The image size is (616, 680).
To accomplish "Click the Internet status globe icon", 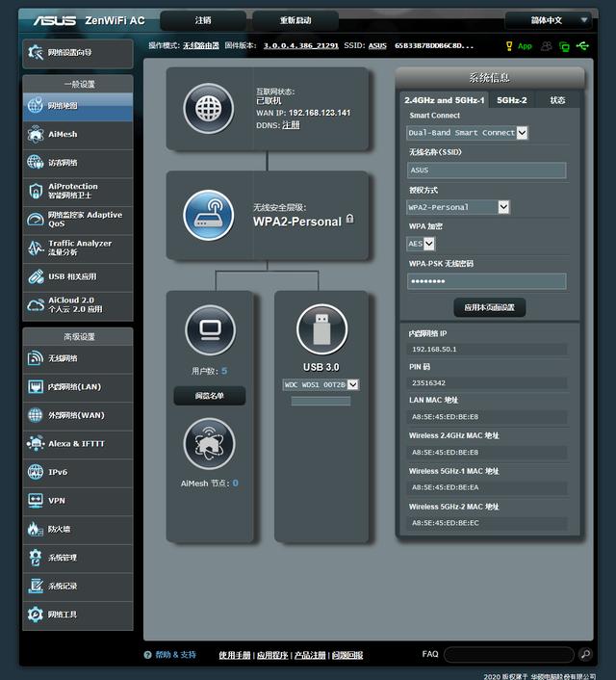I will 209,108.
